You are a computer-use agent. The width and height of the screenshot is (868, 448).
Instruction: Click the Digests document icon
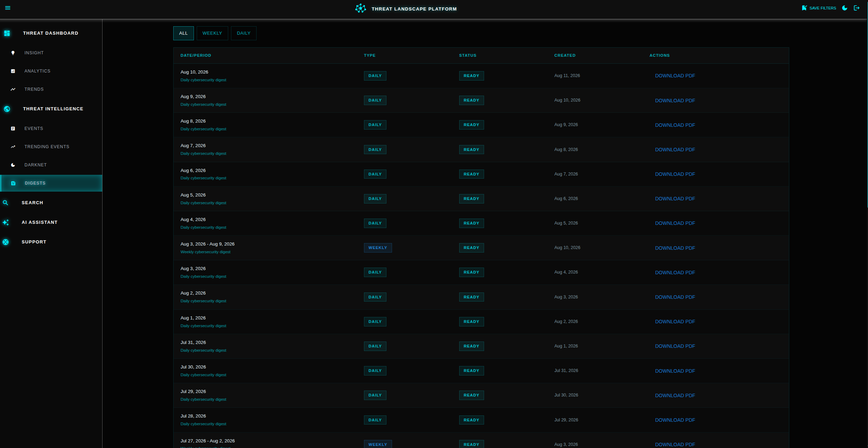click(13, 183)
